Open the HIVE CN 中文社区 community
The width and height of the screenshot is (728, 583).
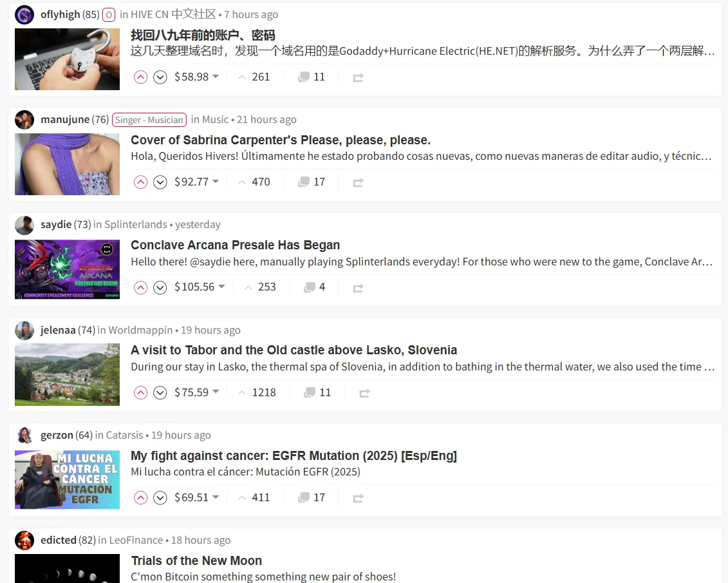[173, 14]
